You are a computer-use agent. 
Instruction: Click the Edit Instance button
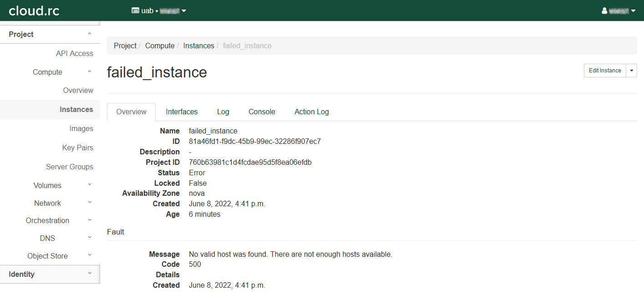coord(605,71)
